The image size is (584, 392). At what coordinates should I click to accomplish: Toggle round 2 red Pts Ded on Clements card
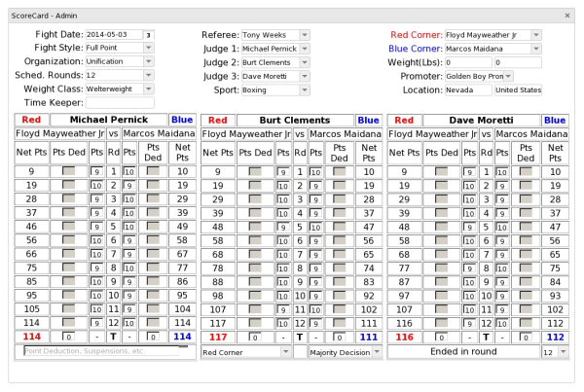(x=255, y=186)
